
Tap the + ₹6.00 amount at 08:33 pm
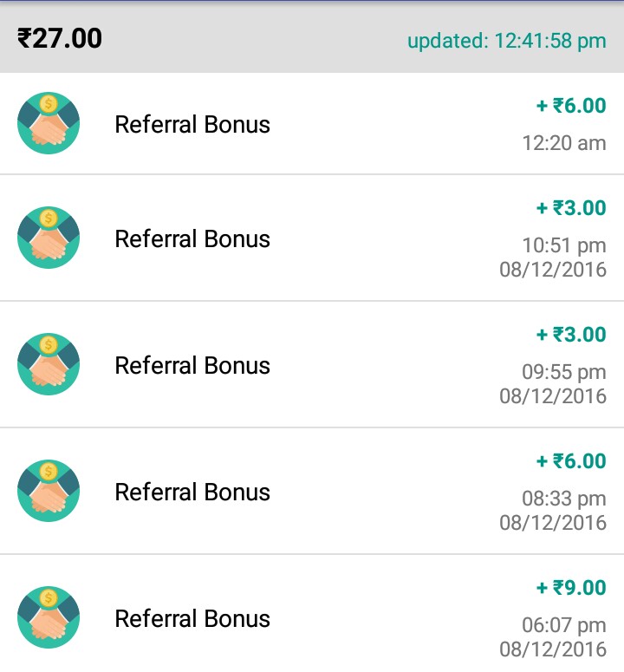coord(570,461)
